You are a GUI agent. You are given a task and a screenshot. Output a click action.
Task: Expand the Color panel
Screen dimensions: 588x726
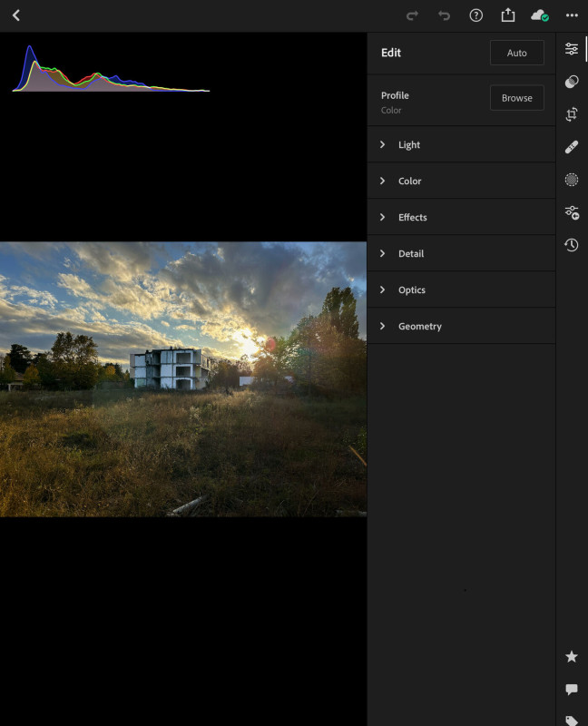(461, 181)
